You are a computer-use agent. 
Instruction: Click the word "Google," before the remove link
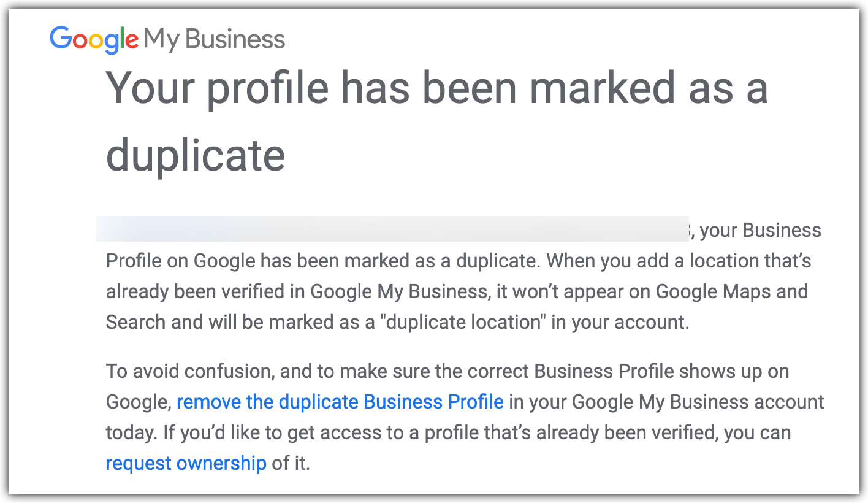pos(139,402)
